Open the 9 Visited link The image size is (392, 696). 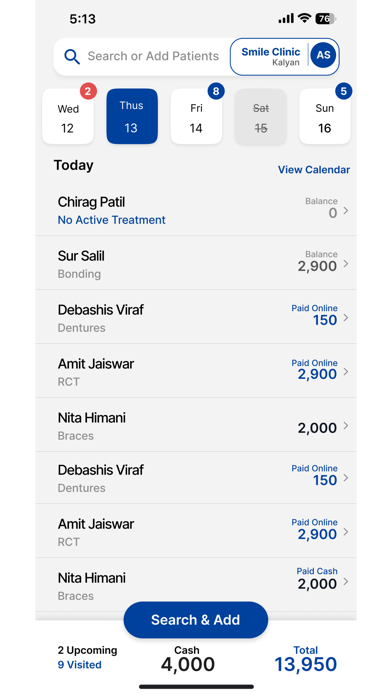79,664
